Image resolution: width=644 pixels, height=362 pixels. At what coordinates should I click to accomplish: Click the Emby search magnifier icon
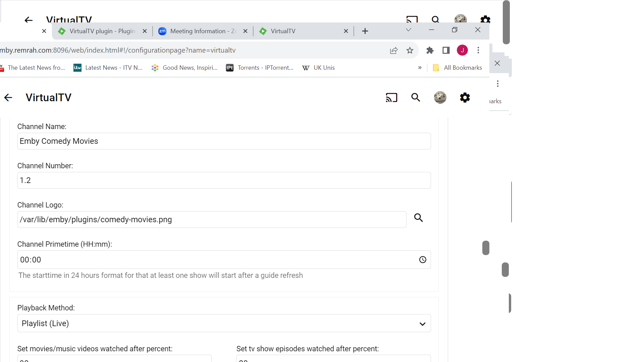(416, 98)
